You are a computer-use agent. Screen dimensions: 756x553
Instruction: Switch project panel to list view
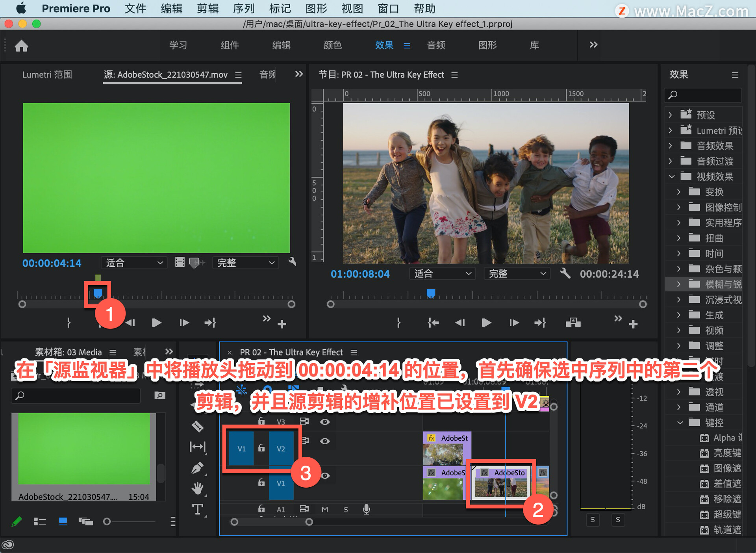pos(40,521)
